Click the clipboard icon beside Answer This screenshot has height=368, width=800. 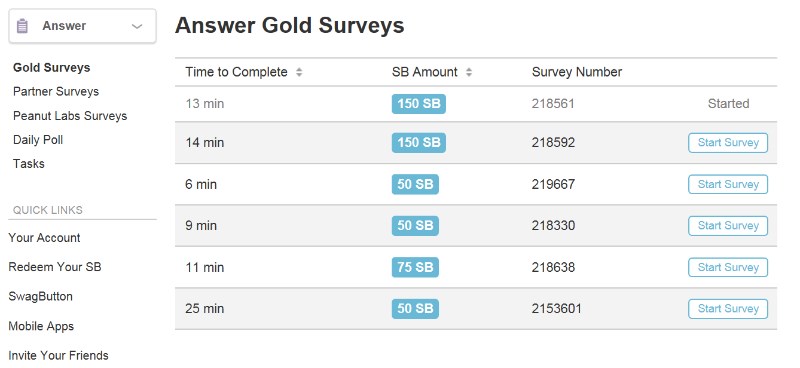[22, 26]
